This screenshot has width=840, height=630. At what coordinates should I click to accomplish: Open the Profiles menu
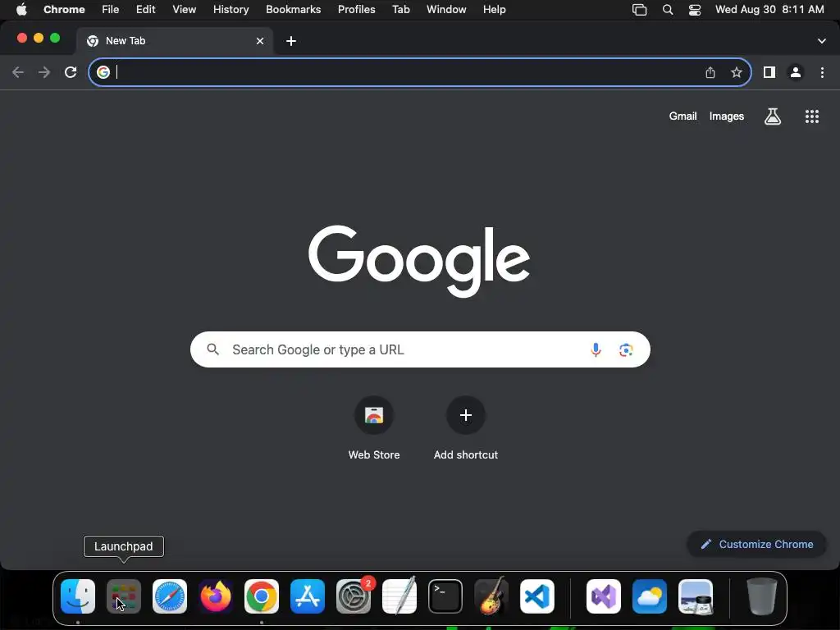point(356,10)
